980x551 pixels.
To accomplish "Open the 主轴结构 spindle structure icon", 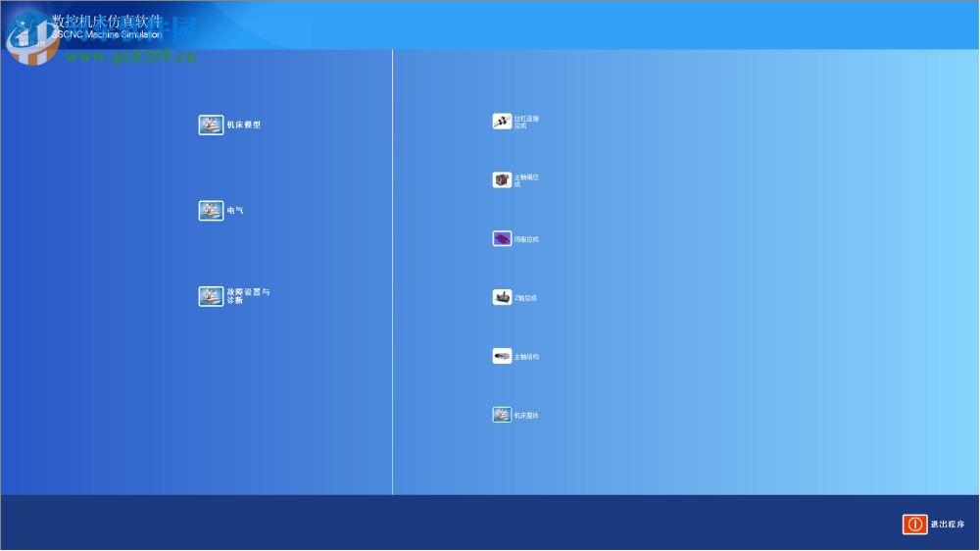I will 502,357.
